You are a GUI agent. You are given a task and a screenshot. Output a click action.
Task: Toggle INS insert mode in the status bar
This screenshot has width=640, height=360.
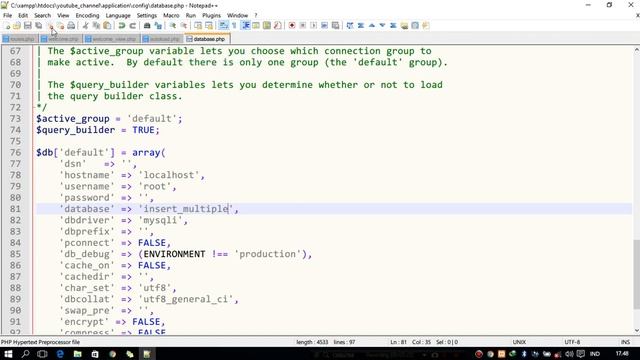[625, 342]
